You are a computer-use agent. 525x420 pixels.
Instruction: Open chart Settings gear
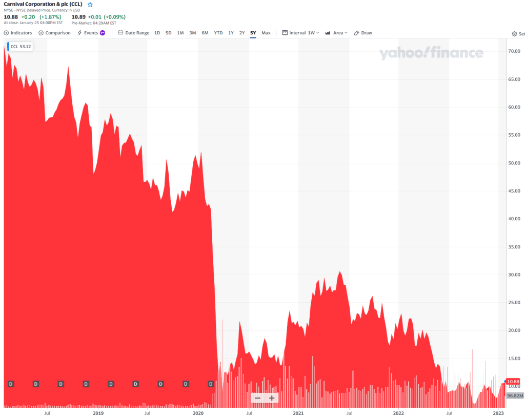pos(515,34)
